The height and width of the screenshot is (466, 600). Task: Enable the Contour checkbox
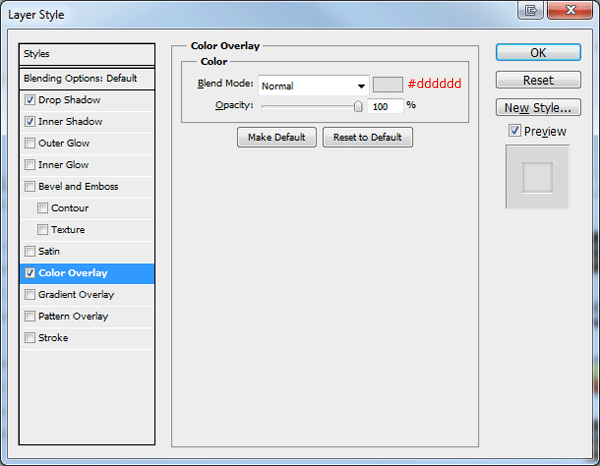pos(42,208)
